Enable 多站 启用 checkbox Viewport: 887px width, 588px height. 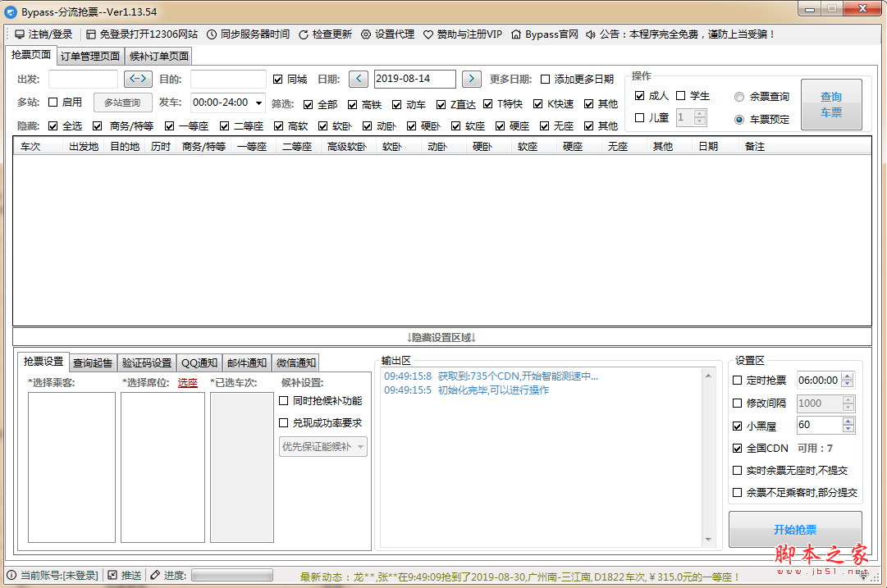point(53,103)
